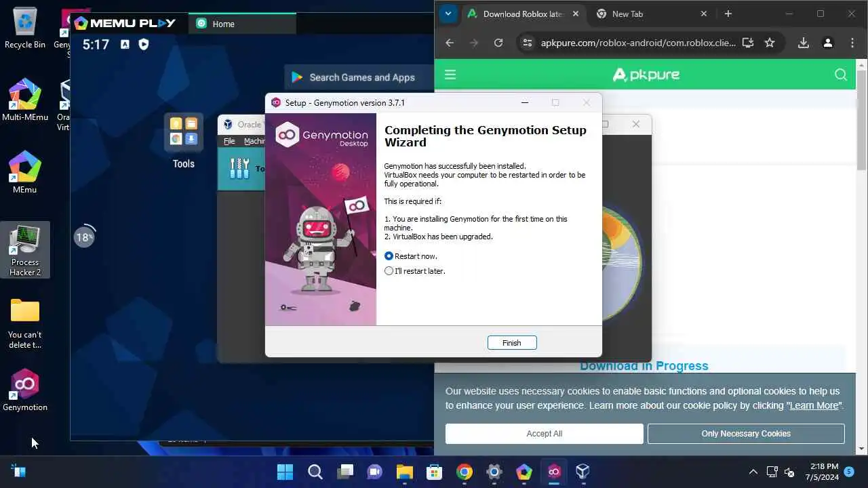Click Search Games and Apps field
The image size is (868, 488).
(x=359, y=77)
